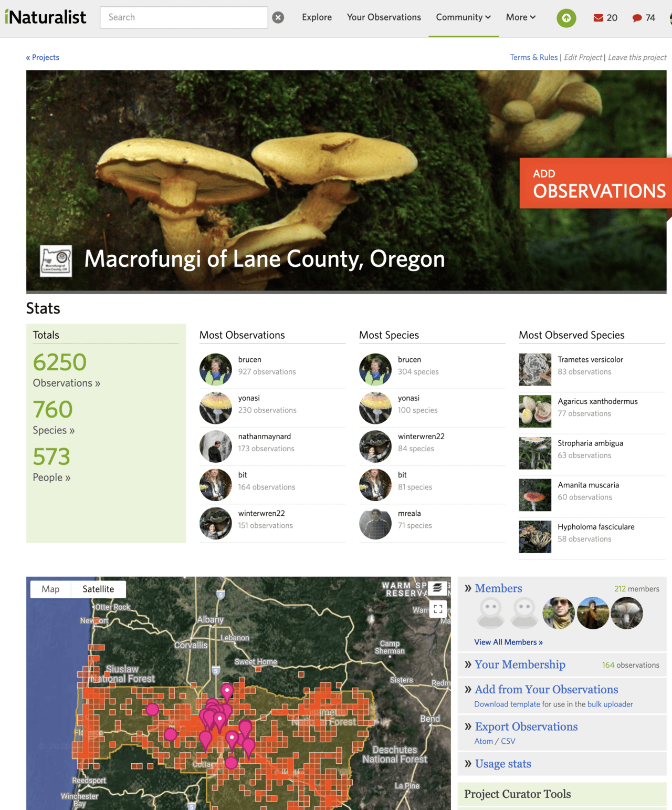Viewport: 672px width, 810px height.
Task: Click brucen's avatar in Most Observations
Action: pyautogui.click(x=216, y=370)
